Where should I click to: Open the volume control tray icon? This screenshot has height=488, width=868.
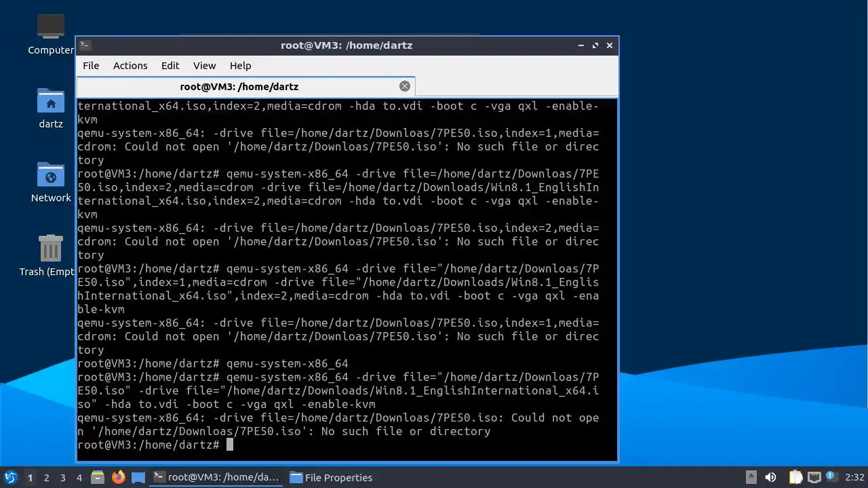click(x=770, y=477)
